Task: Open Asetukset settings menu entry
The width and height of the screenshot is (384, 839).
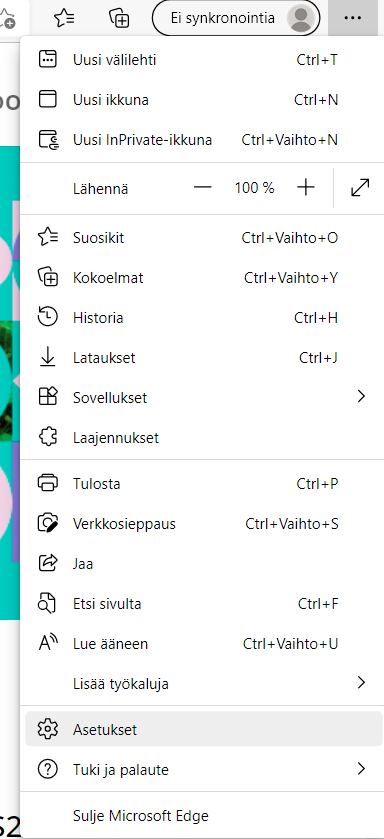Action: tap(204, 729)
